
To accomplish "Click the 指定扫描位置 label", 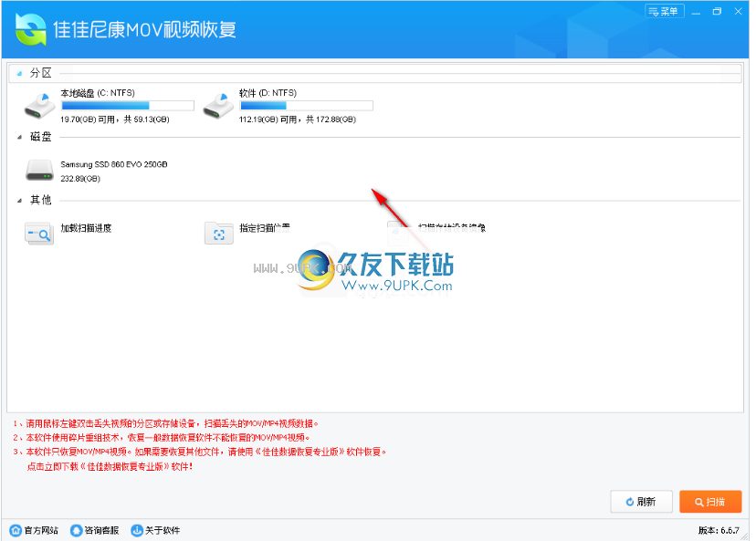I will [265, 228].
